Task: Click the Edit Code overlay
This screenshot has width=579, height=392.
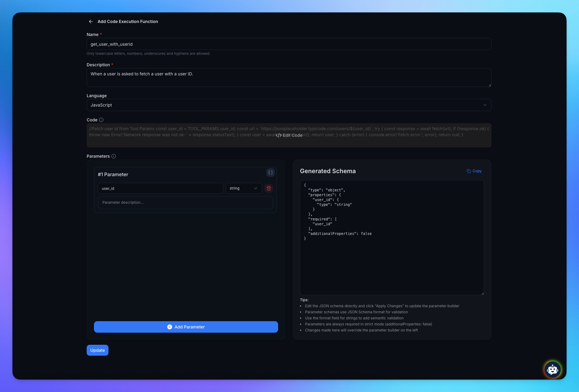Action: click(289, 135)
